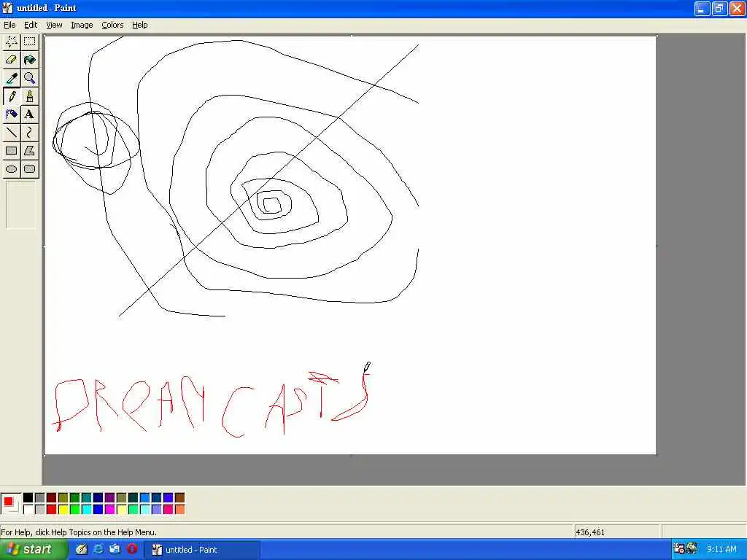Choose the dark green color swatch
The image size is (747, 560).
[75, 497]
